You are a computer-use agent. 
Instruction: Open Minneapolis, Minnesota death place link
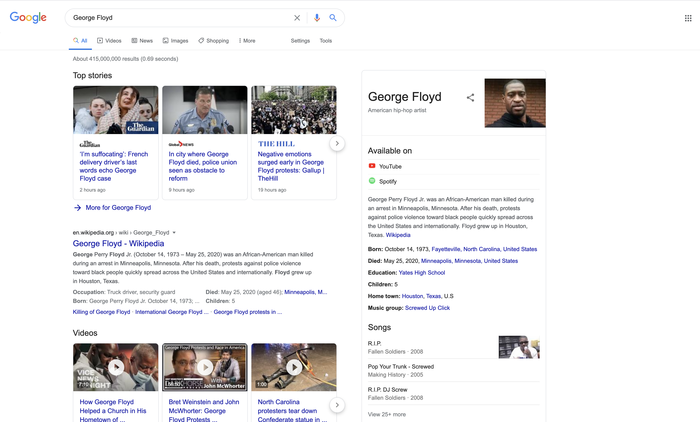(x=469, y=261)
